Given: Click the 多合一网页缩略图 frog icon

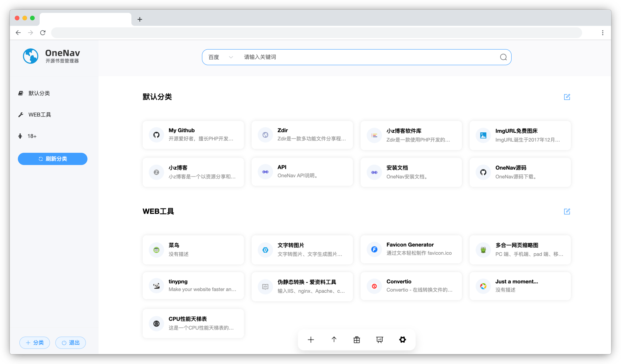Looking at the screenshot, I should coord(483,250).
